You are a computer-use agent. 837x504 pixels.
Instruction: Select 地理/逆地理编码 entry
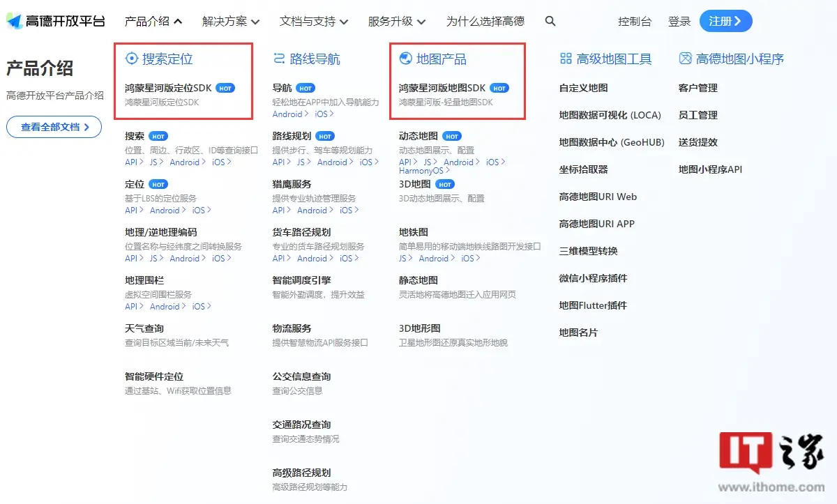(x=161, y=232)
